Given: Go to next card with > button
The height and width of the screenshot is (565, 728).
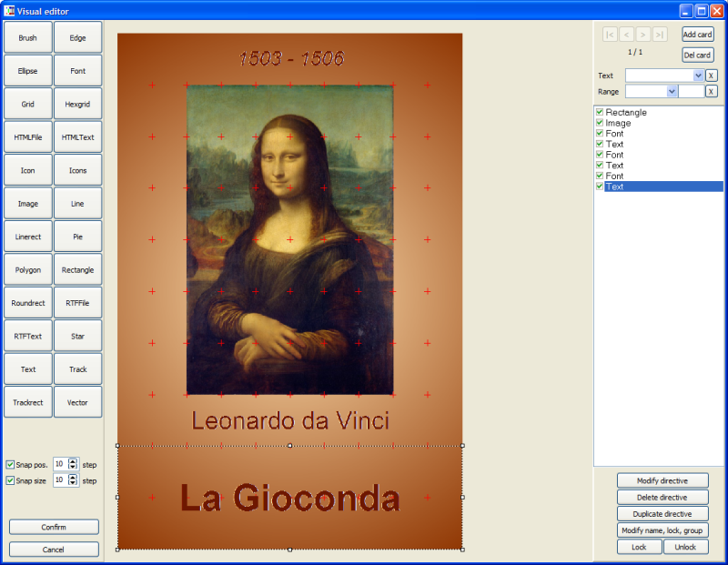Looking at the screenshot, I should [x=643, y=35].
